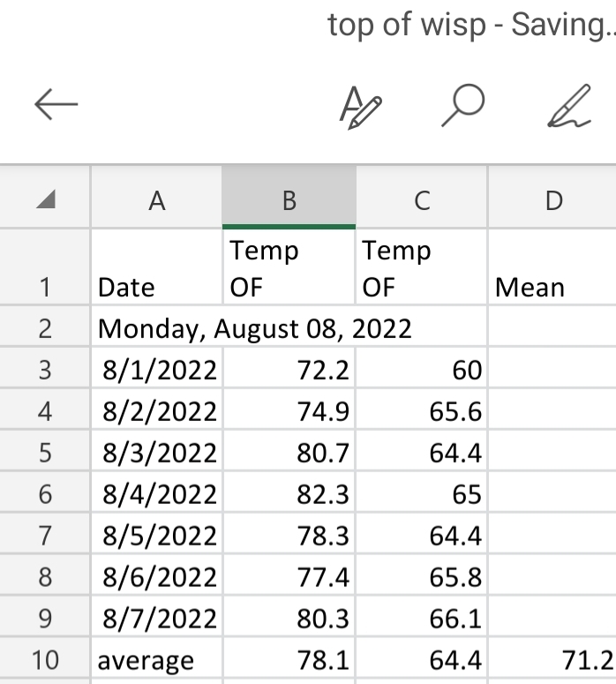Select the mean value 71.2 cell
Image resolution: width=616 pixels, height=684 pixels.
click(x=552, y=659)
